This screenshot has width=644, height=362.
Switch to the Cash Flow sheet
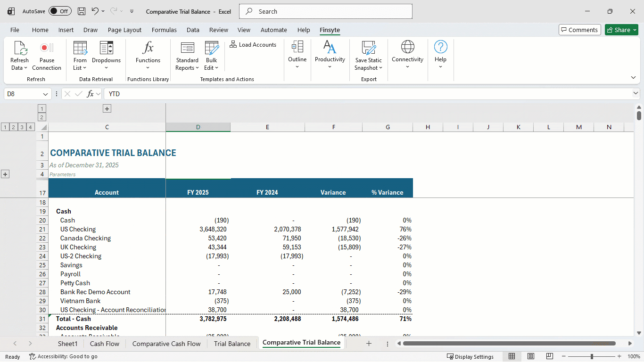pyautogui.click(x=105, y=344)
